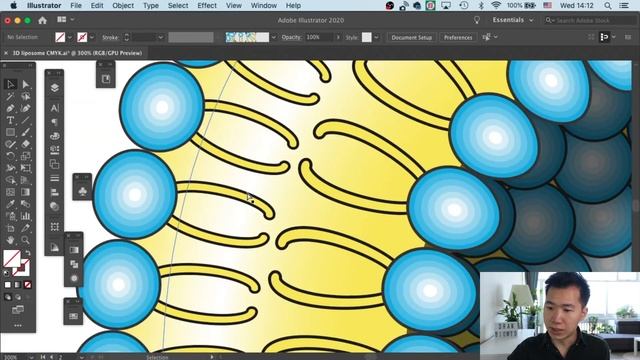The image size is (640, 360).
Task: Choose the Curvature tool
Action: (x=26, y=108)
